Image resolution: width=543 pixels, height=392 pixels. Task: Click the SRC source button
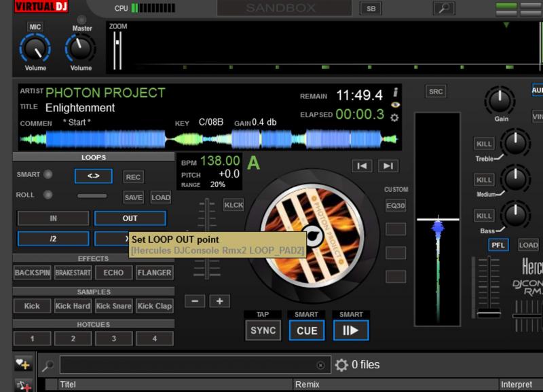pyautogui.click(x=436, y=92)
